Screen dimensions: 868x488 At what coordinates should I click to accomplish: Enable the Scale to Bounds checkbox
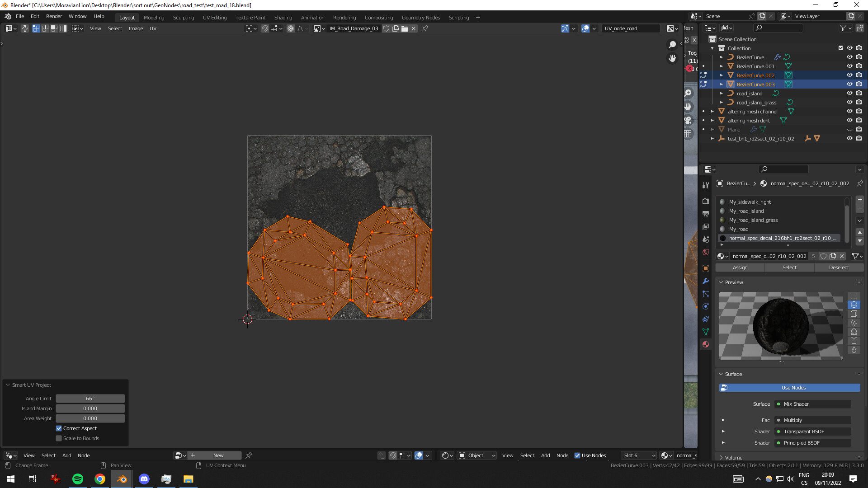[x=59, y=438]
